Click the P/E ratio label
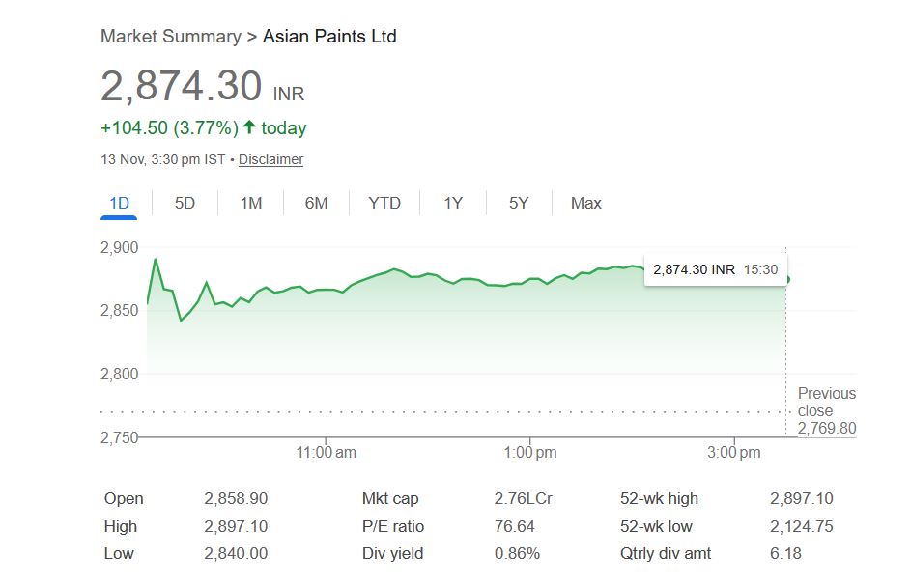 393,526
